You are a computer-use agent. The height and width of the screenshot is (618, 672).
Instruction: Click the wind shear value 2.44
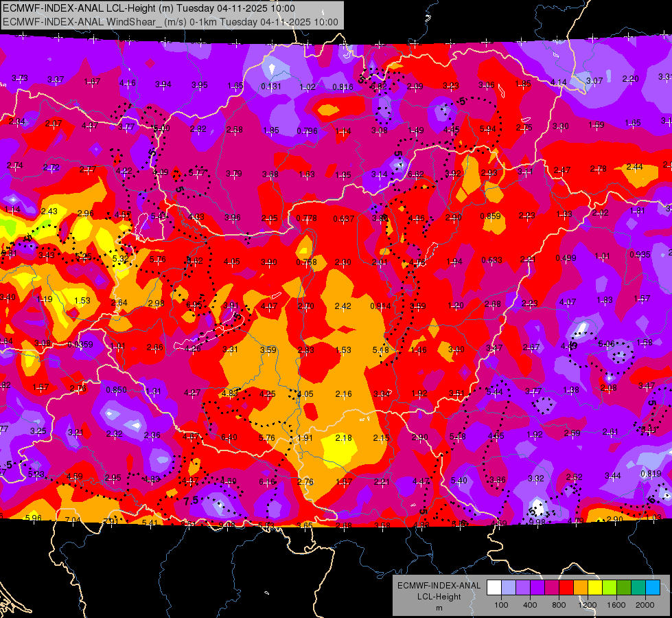pos(635,167)
